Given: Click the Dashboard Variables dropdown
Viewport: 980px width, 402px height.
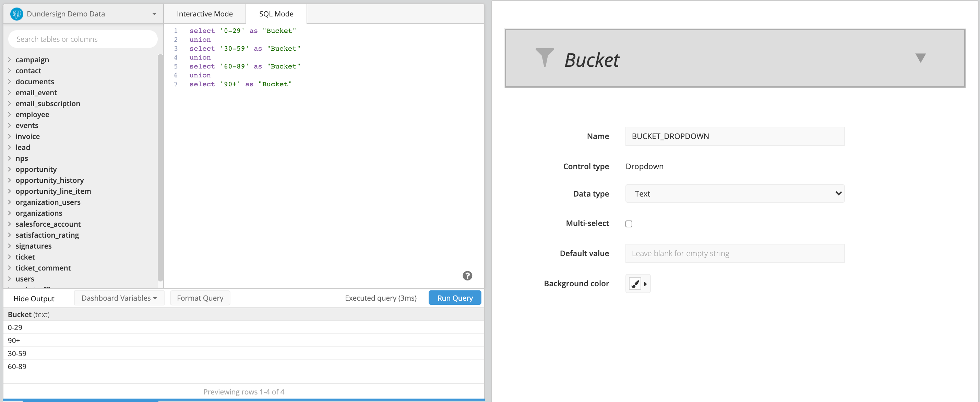Looking at the screenshot, I should pyautogui.click(x=118, y=298).
